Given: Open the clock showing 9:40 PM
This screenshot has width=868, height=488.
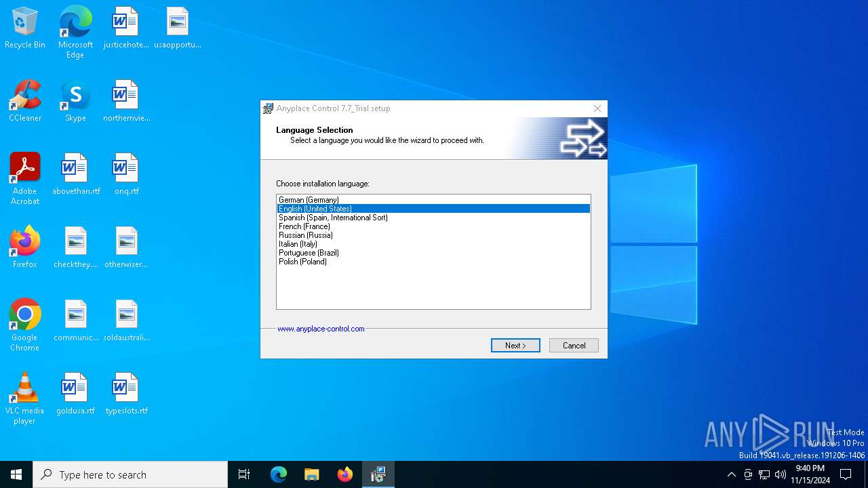Looking at the screenshot, I should tap(810, 474).
